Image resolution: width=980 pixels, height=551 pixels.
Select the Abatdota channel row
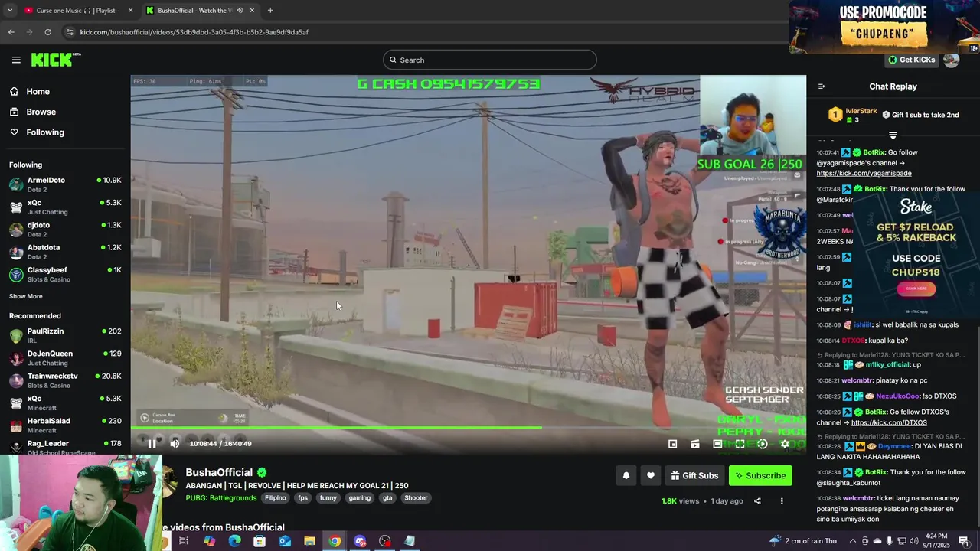65,252
